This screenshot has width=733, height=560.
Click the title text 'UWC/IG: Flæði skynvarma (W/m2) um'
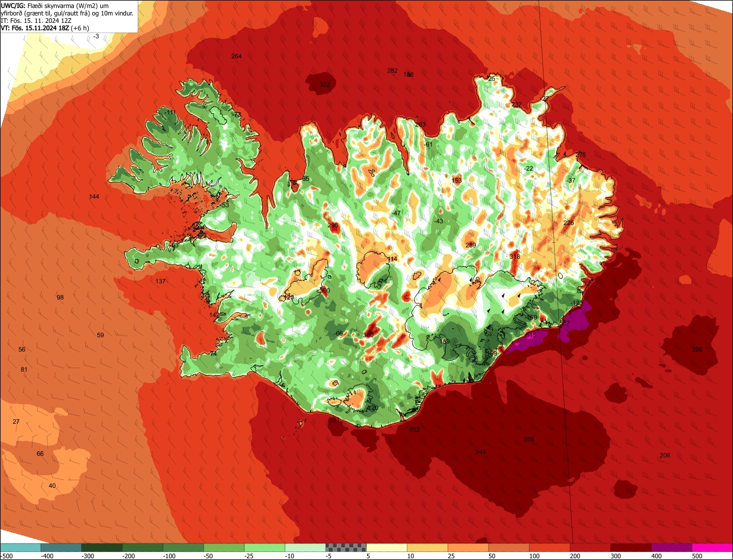55,5
